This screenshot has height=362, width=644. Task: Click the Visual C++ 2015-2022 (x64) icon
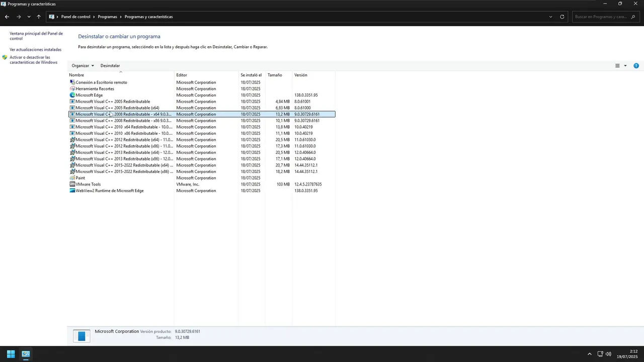click(72, 165)
